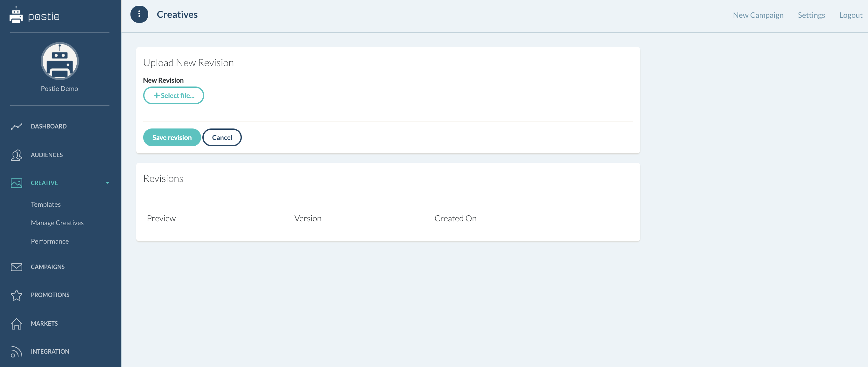
Task: Cancel the revision upload
Action: [222, 137]
